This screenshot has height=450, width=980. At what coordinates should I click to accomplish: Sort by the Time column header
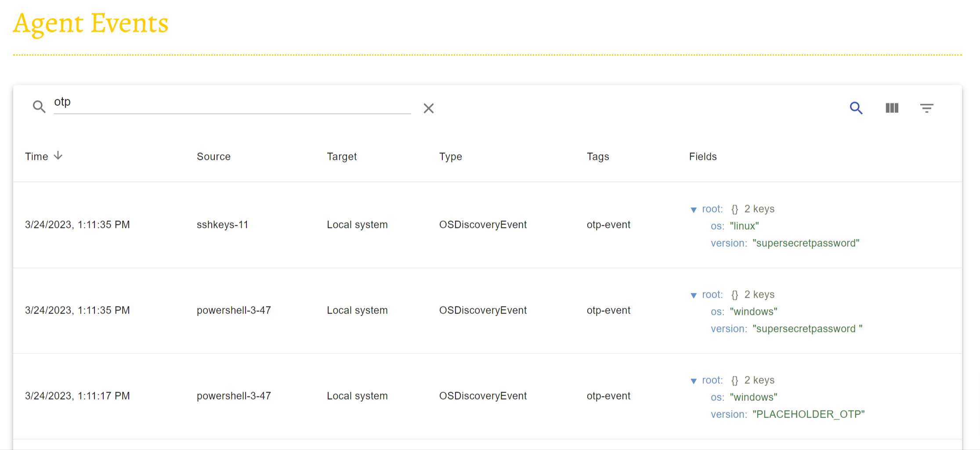(36, 157)
